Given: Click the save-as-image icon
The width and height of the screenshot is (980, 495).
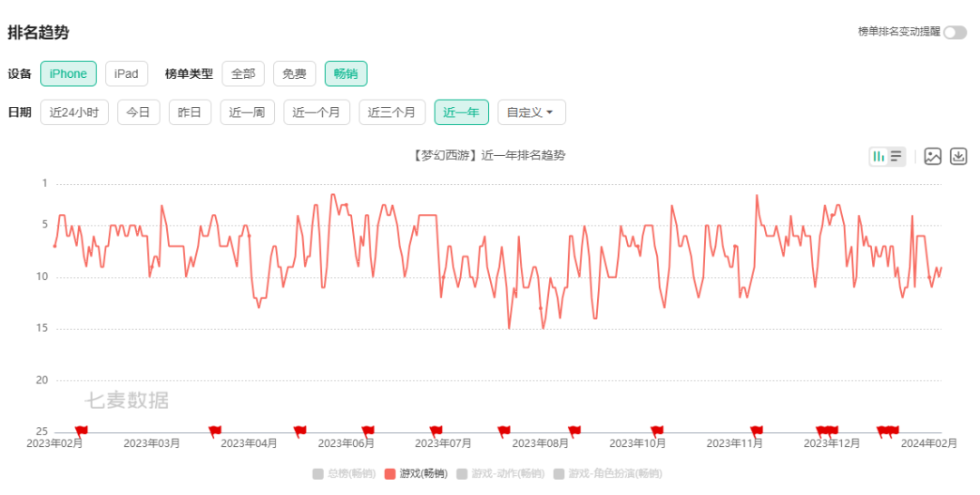Looking at the screenshot, I should [933, 156].
